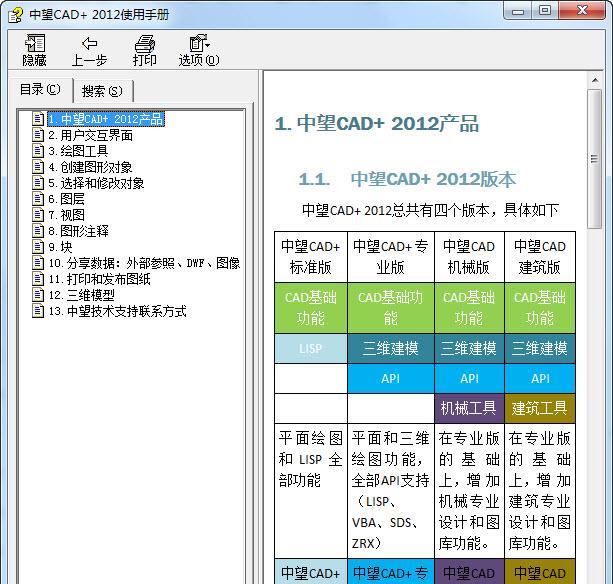Click page icon beside 1. 中望CAD+ 2012产品

pyautogui.click(x=38, y=119)
